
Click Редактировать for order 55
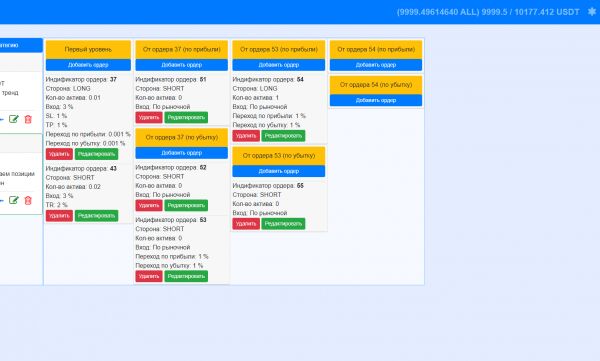coord(284,224)
